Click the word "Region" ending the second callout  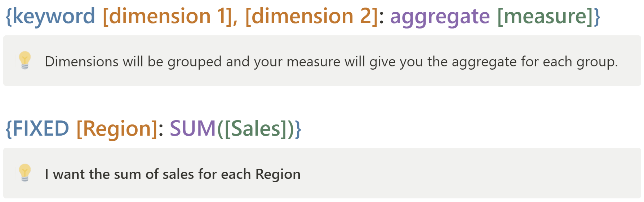pyautogui.click(x=278, y=174)
